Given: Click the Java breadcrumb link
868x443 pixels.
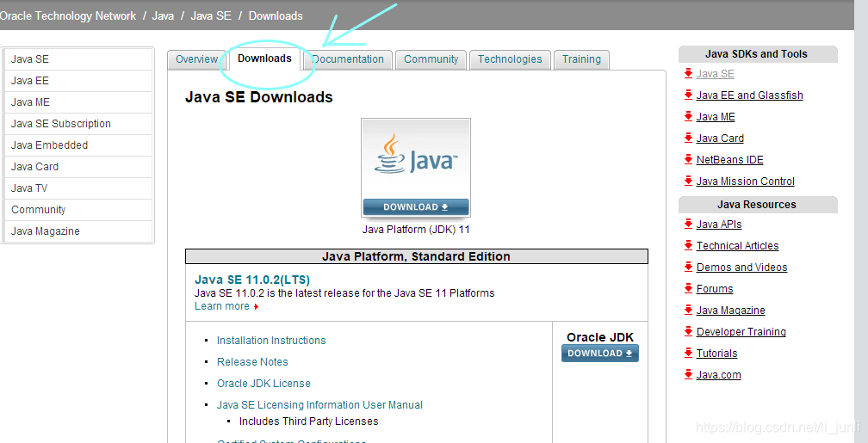Looking at the screenshot, I should tap(163, 16).
